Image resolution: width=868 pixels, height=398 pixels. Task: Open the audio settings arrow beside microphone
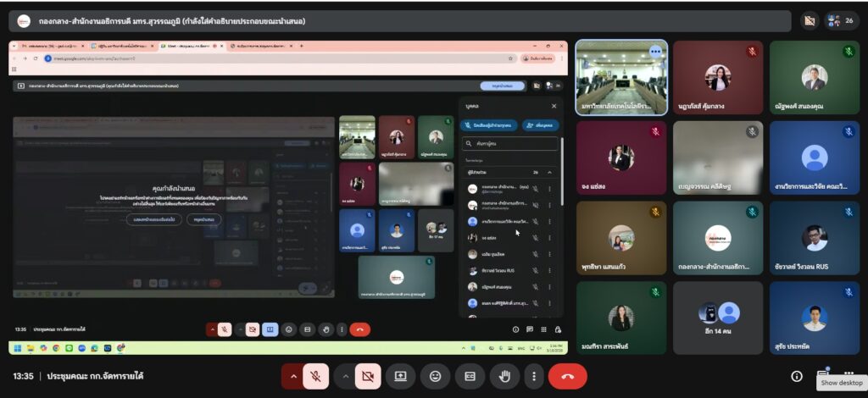(293, 376)
